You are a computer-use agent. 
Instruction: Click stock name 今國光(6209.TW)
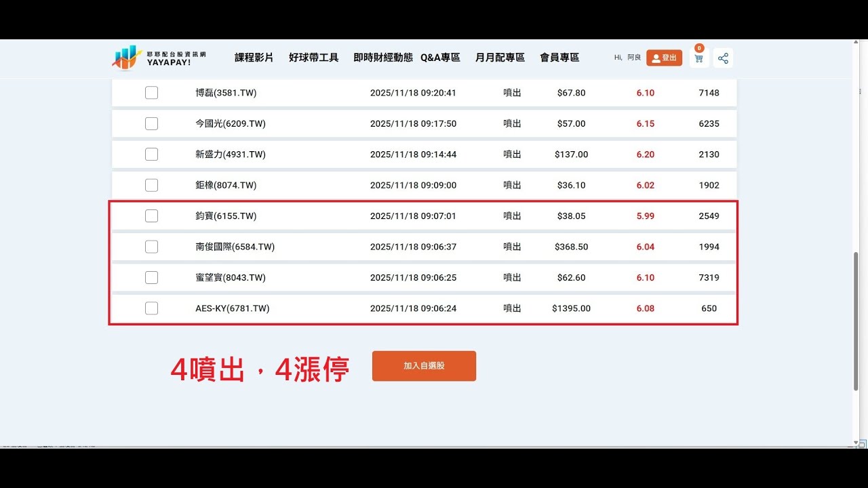point(231,123)
